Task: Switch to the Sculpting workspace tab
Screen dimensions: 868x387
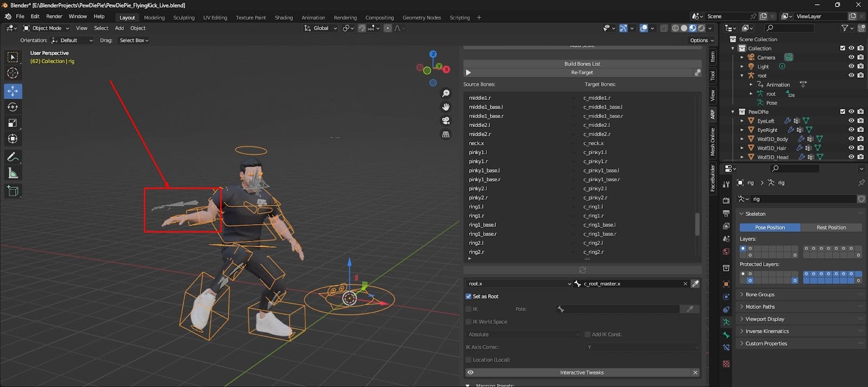Action: [x=184, y=17]
